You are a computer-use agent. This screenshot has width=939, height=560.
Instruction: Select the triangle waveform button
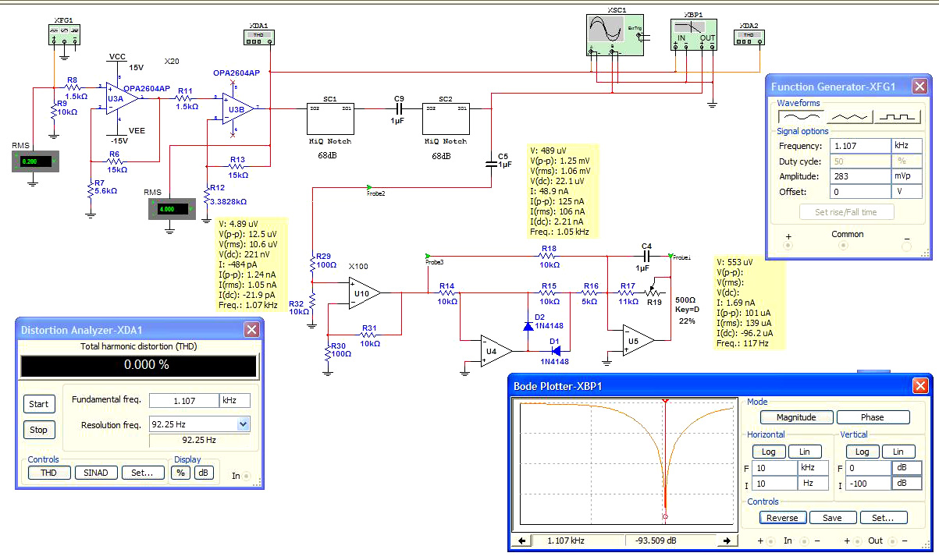(848, 115)
